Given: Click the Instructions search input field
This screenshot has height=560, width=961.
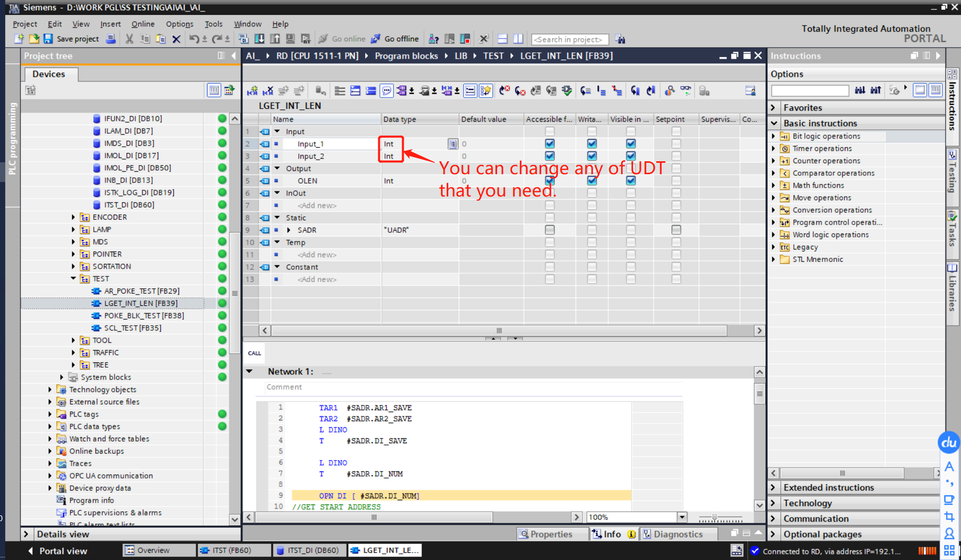Looking at the screenshot, I should (x=810, y=90).
